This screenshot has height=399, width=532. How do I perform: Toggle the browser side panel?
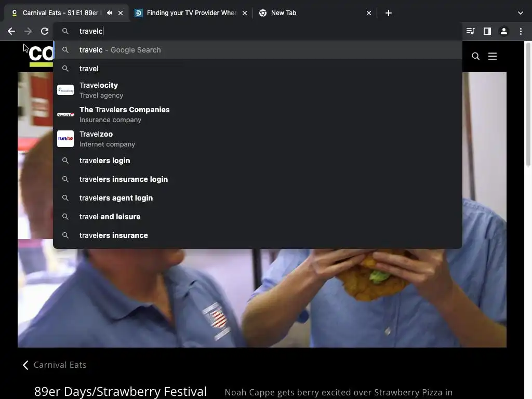(487, 31)
